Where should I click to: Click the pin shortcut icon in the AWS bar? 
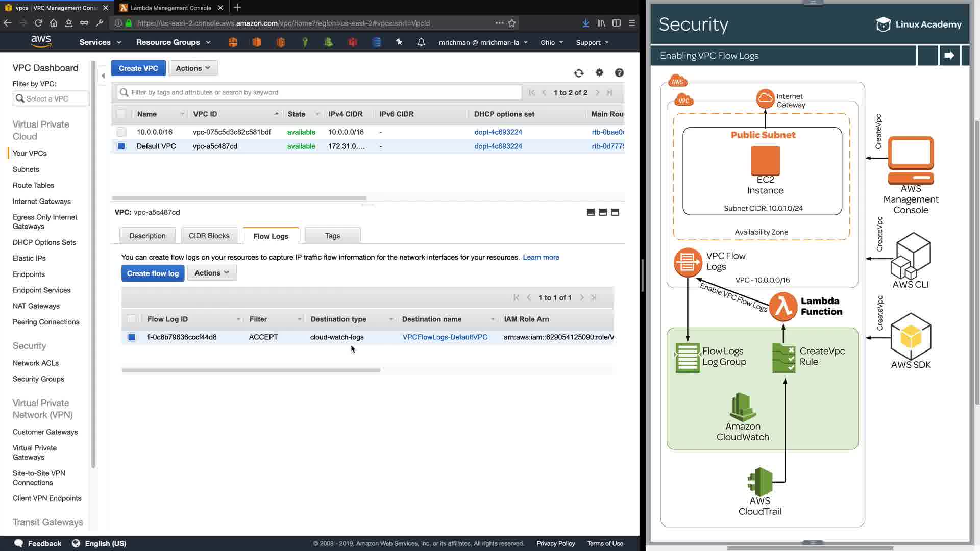coord(399,42)
